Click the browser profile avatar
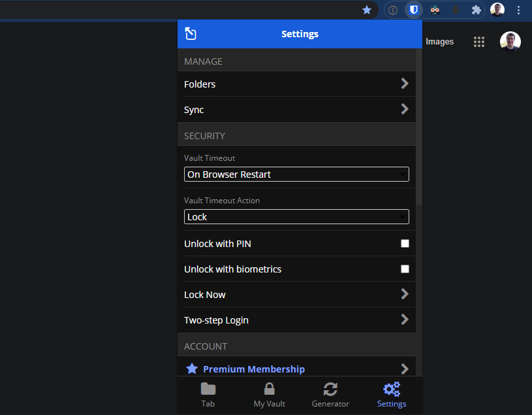Image resolution: width=532 pixels, height=415 pixels. [497, 10]
